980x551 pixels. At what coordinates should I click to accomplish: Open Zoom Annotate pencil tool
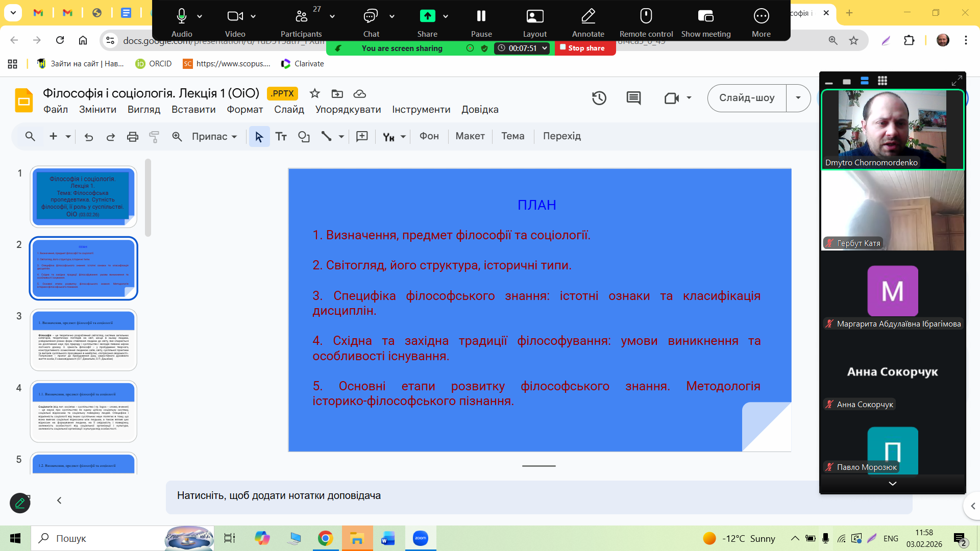pyautogui.click(x=588, y=21)
